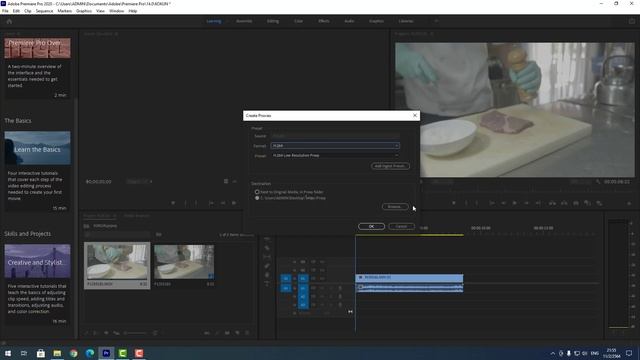Open Windows Start menu
Image resolution: width=640 pixels, height=360 pixels.
[x=8, y=353]
